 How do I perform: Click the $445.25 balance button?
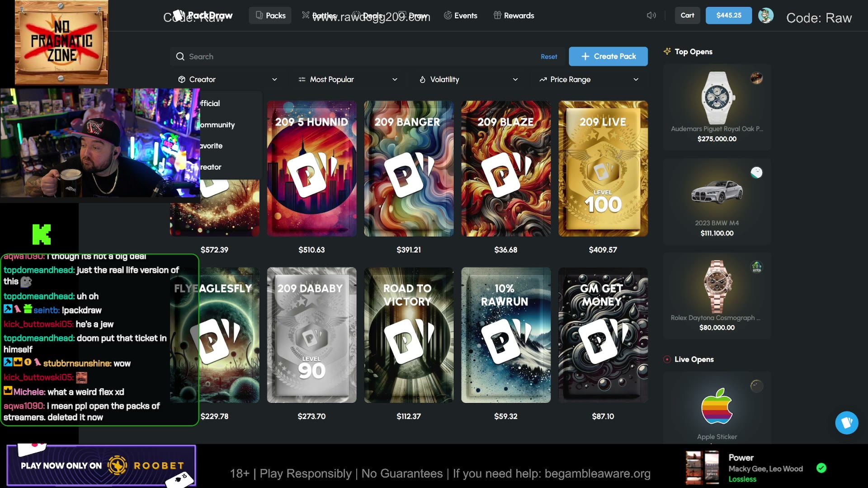729,15
